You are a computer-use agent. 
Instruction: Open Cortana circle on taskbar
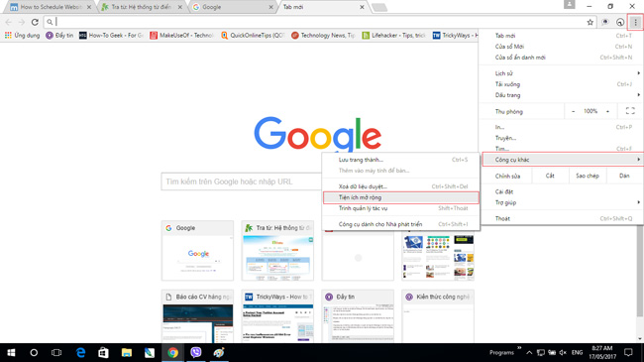pyautogui.click(x=34, y=352)
